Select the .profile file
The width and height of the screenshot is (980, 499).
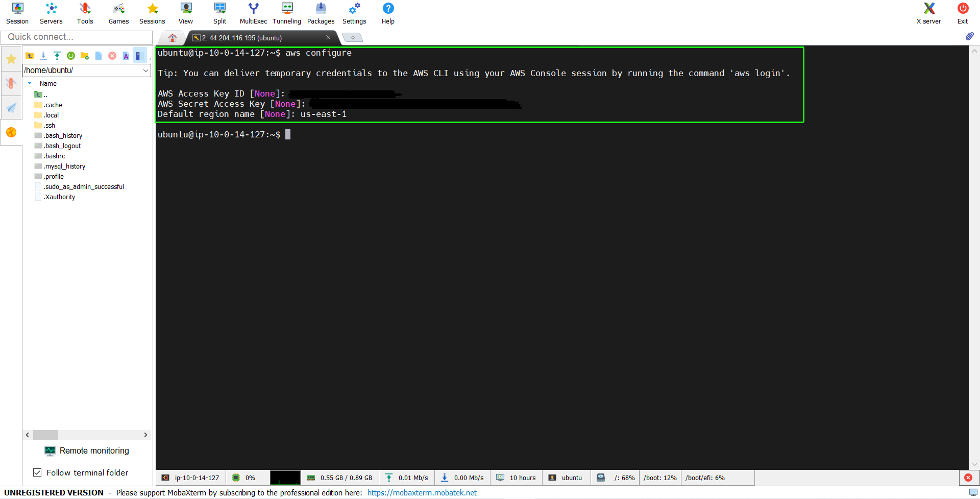tap(49, 176)
